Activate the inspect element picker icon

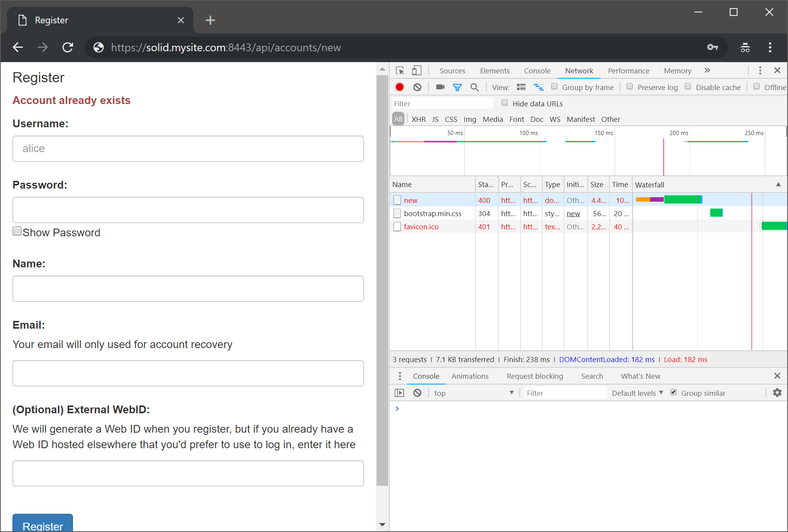(x=400, y=71)
